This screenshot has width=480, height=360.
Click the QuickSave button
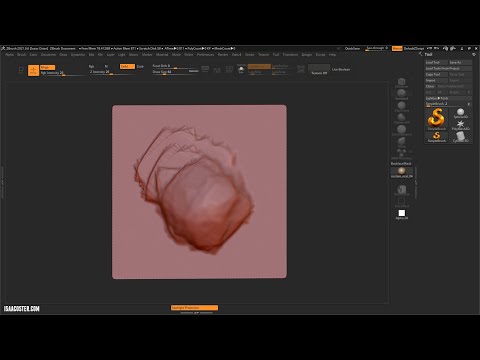point(352,49)
